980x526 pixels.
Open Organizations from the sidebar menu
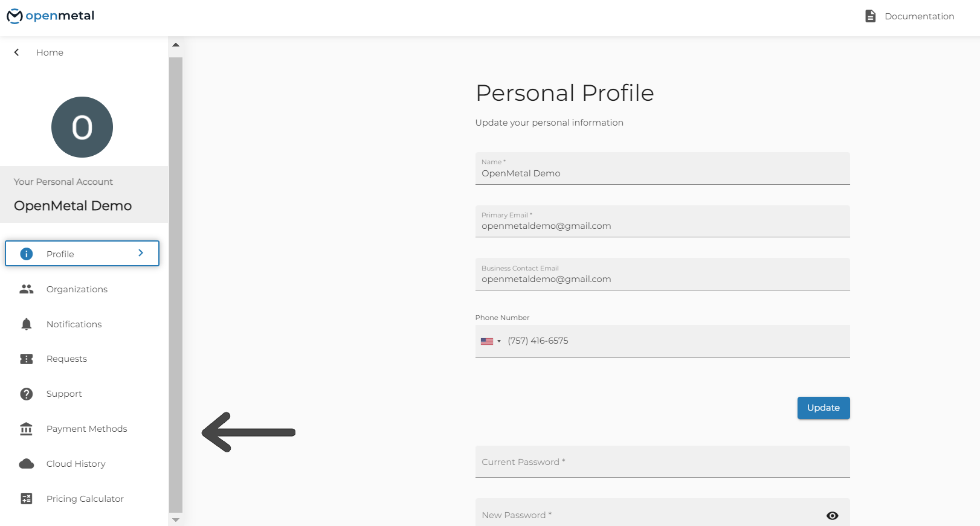(77, 289)
